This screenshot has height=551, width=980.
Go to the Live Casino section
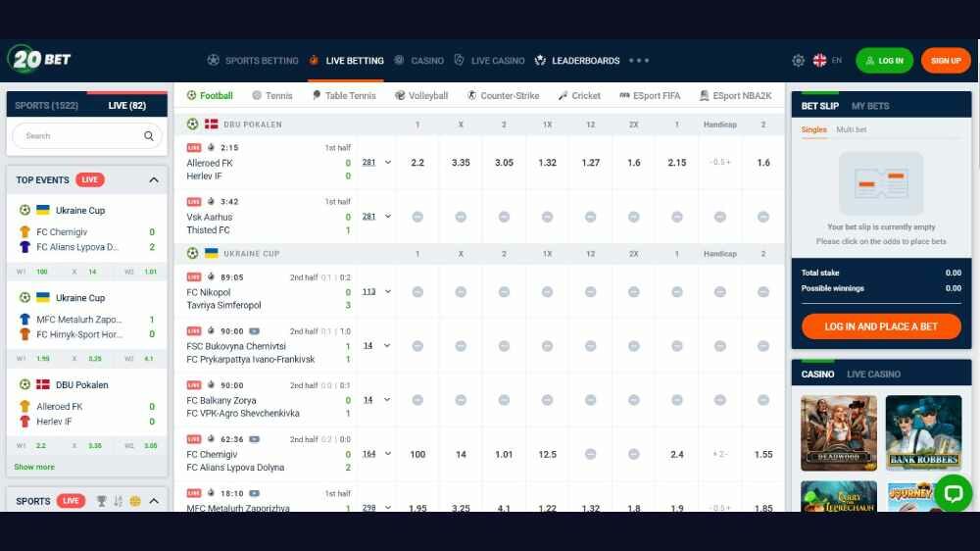click(489, 61)
